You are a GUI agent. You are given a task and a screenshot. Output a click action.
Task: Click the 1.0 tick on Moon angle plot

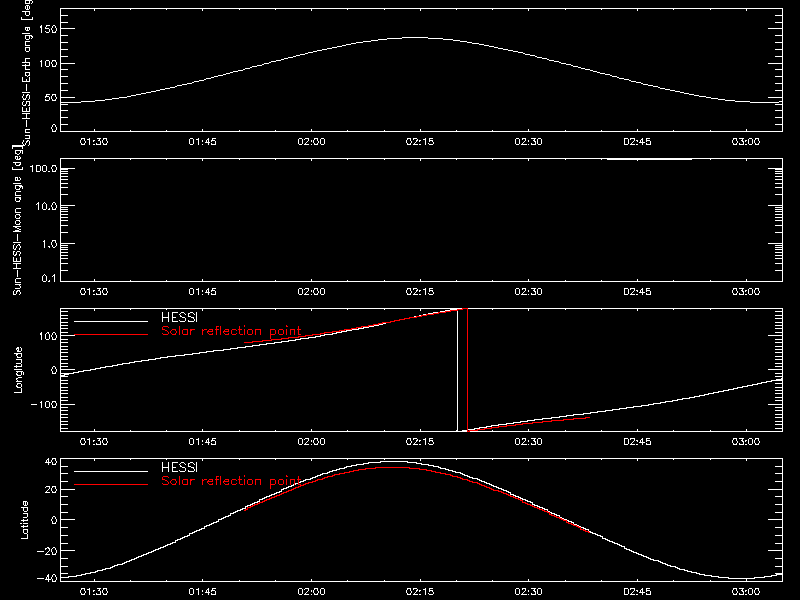49,244
